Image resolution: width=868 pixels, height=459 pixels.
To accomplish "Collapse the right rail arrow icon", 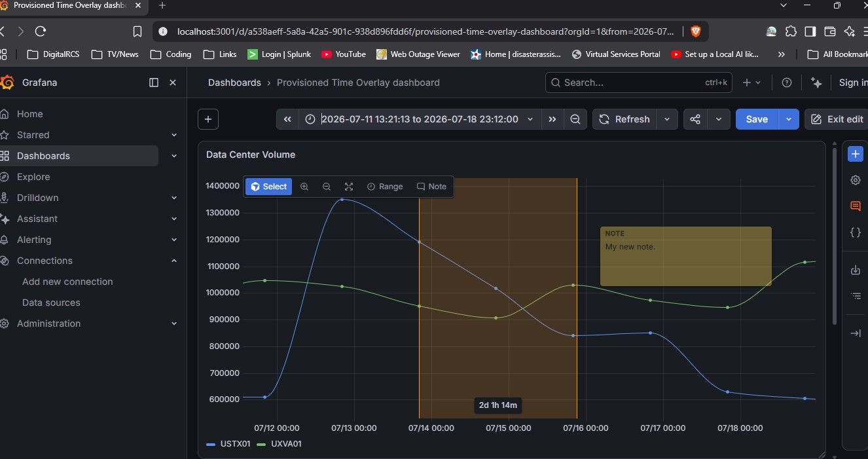I will [856, 333].
